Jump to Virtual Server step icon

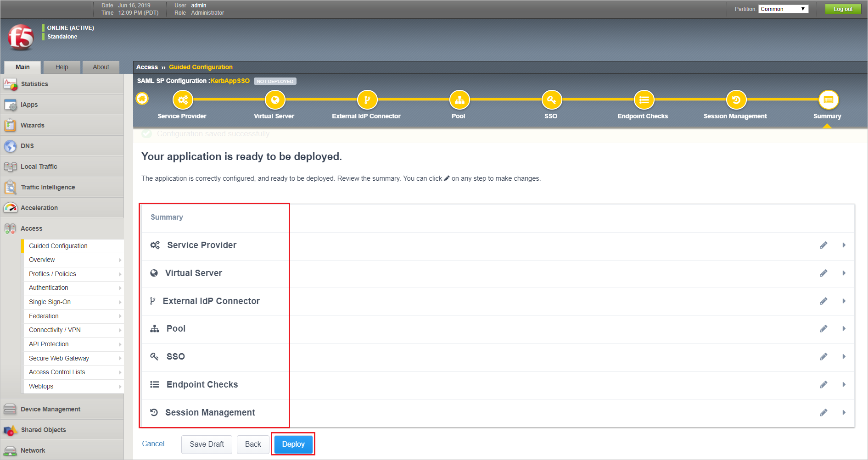[x=275, y=100]
